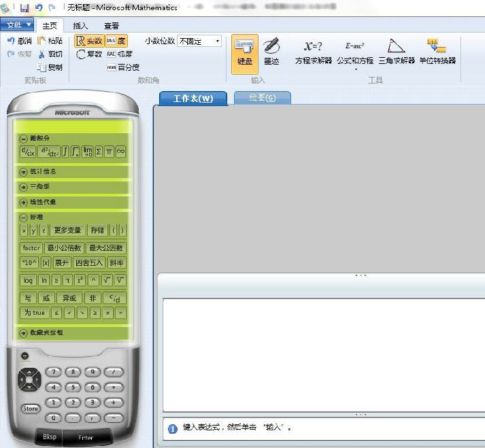Click the expression input text area
The height and width of the screenshot is (448, 485).
[x=324, y=355]
